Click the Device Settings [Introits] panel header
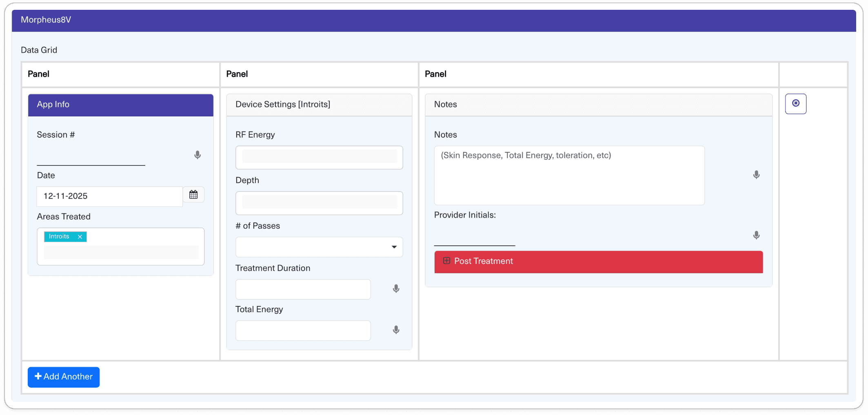868x415 pixels. (x=319, y=105)
